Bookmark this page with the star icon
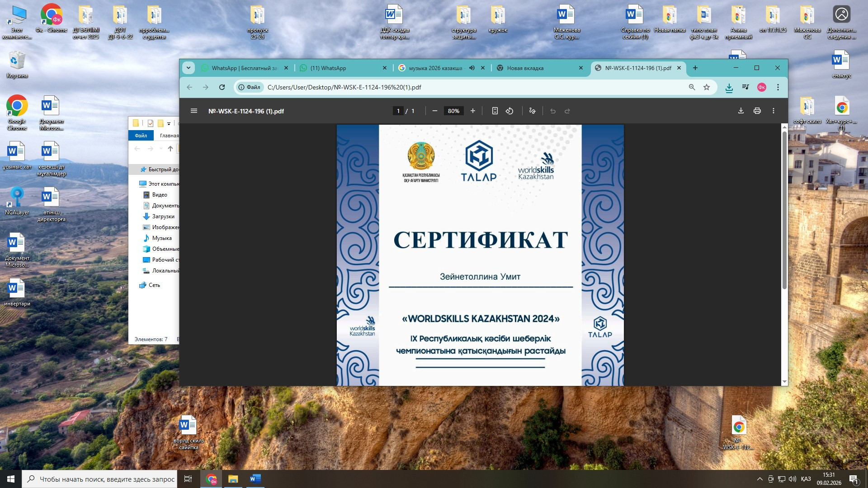This screenshot has width=868, height=488. [x=707, y=87]
